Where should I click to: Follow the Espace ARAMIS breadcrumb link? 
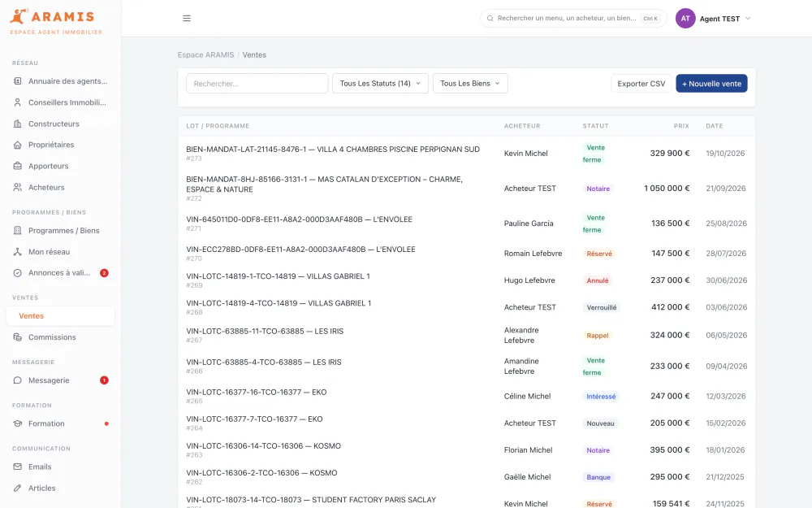(205, 55)
